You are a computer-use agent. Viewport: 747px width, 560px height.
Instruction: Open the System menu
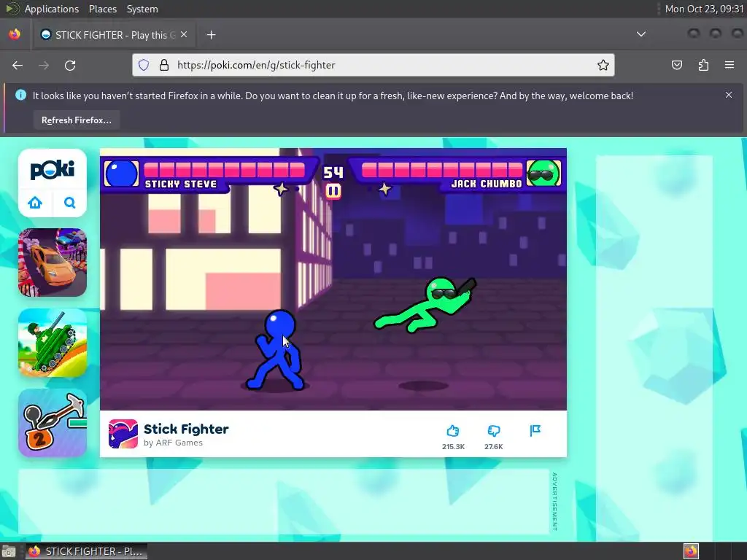142,9
